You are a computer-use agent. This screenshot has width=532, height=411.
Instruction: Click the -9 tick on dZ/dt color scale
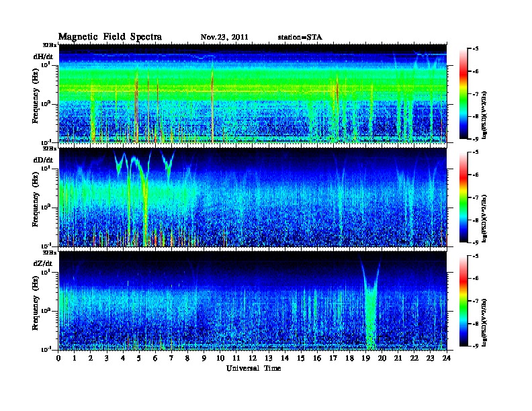[x=476, y=346]
